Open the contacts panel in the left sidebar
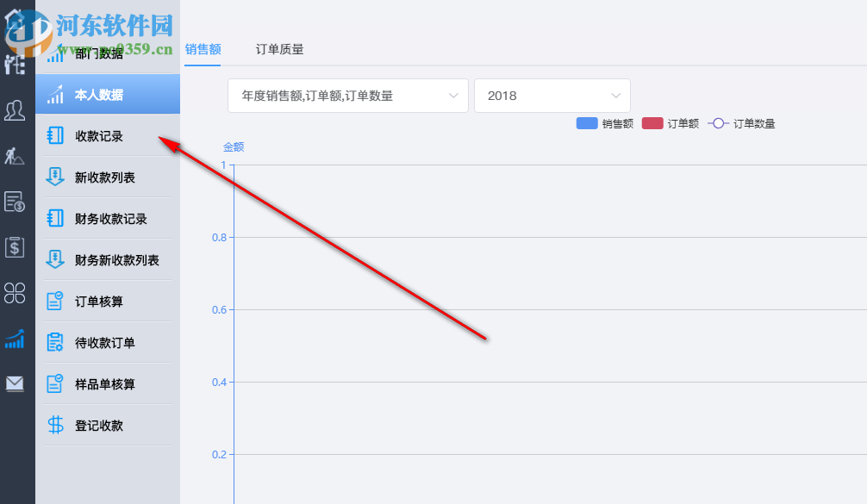The width and height of the screenshot is (867, 504). 14,110
